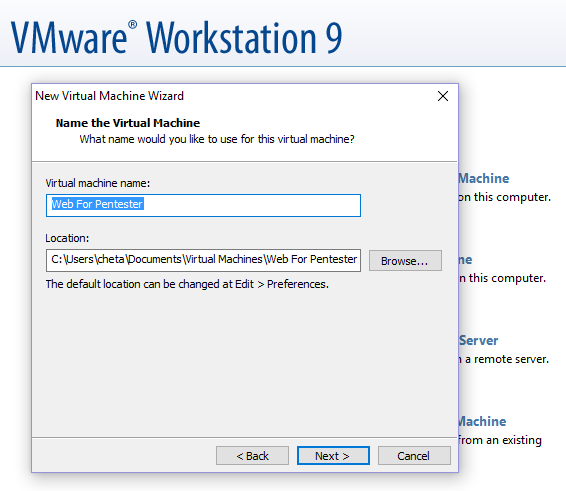The image size is (566, 491).
Task: Cancel the New Virtual Machine Wizard
Action: coord(414,456)
